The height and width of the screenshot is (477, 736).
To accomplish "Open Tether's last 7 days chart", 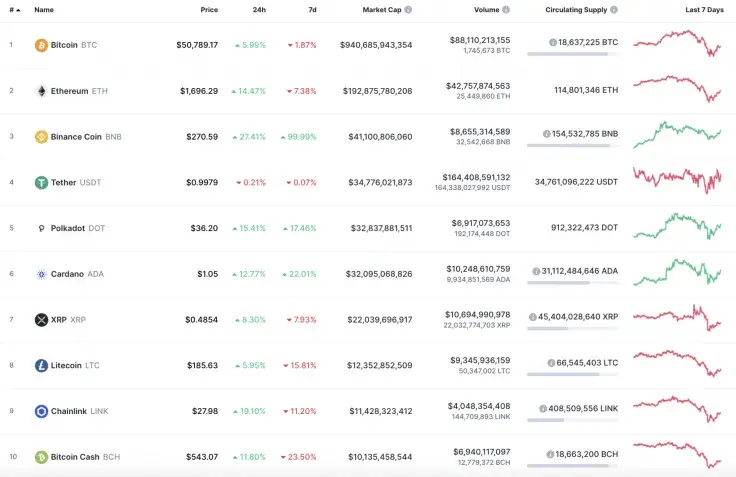I will click(676, 181).
